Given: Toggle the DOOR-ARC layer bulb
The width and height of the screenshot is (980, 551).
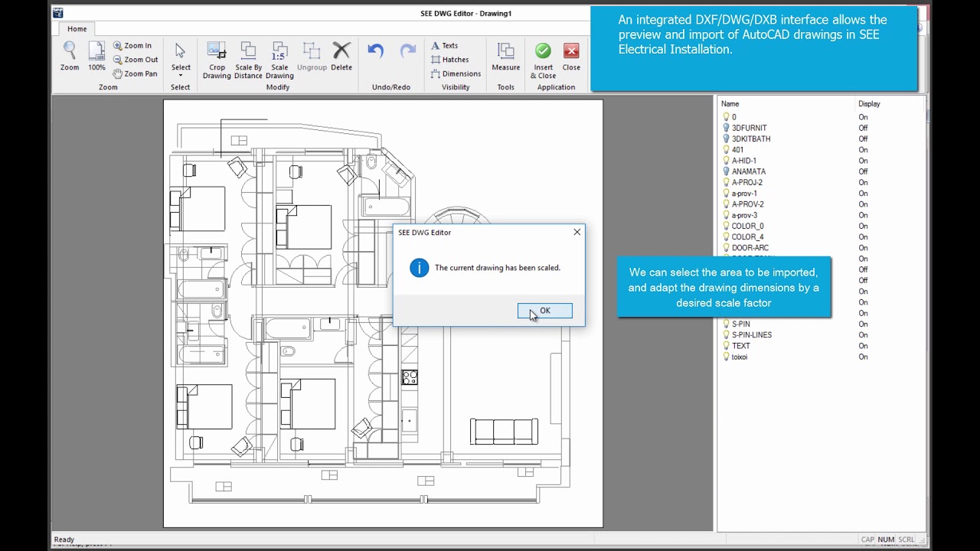Looking at the screenshot, I should tap(726, 248).
